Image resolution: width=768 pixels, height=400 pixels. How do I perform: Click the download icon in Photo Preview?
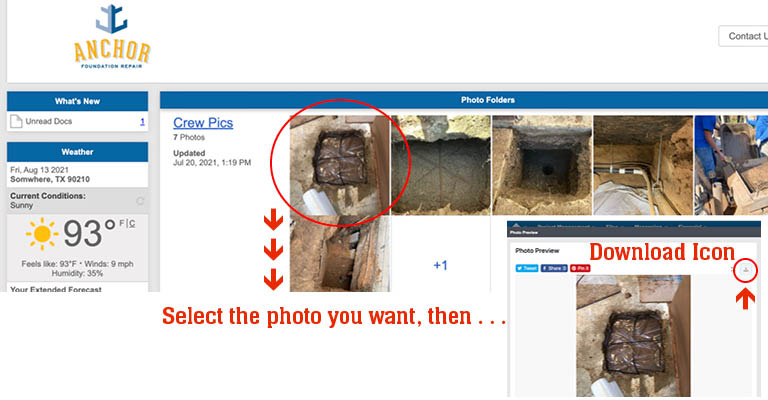[x=745, y=270]
